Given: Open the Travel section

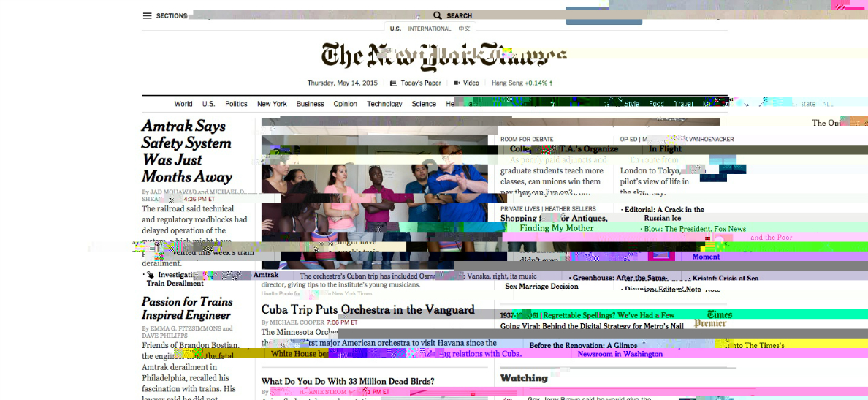Looking at the screenshot, I should (683, 104).
